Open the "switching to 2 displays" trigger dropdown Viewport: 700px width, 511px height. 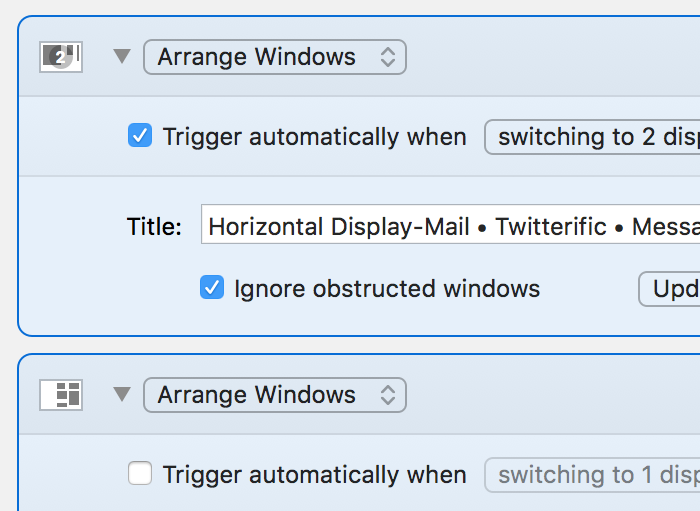pyautogui.click(x=594, y=137)
